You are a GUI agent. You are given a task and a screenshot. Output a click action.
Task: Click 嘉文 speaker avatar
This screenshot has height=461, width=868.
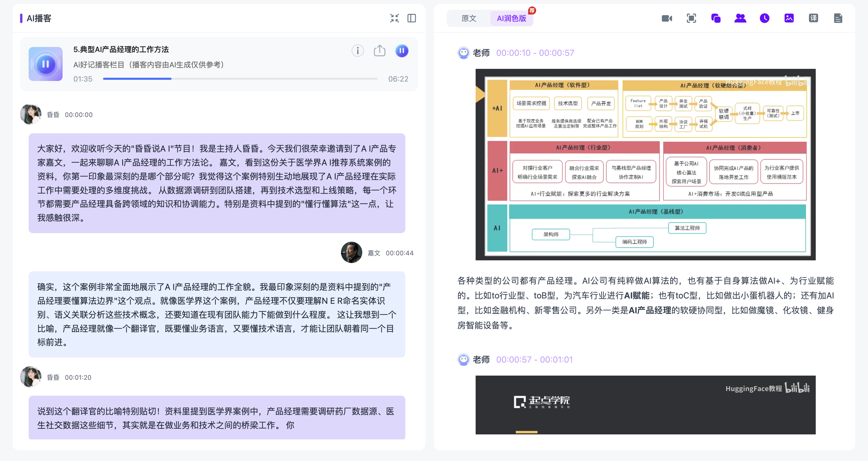(351, 253)
